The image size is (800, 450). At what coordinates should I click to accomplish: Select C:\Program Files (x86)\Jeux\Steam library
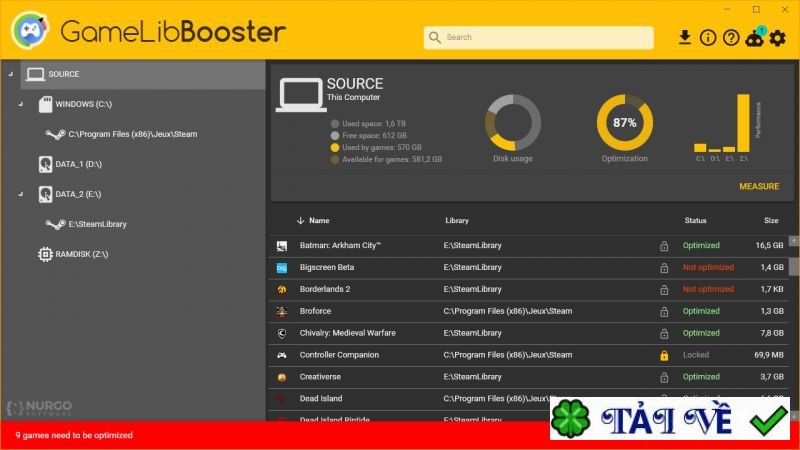click(x=133, y=134)
